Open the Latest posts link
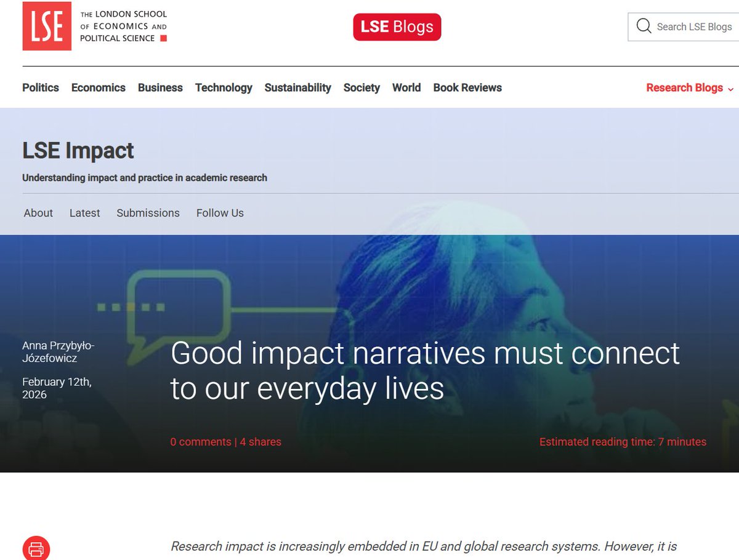This screenshot has height=560, width=739. tap(85, 213)
